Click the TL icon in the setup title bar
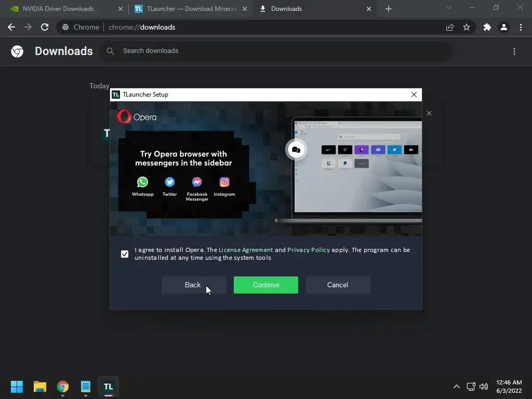The image size is (532, 399). pos(116,95)
